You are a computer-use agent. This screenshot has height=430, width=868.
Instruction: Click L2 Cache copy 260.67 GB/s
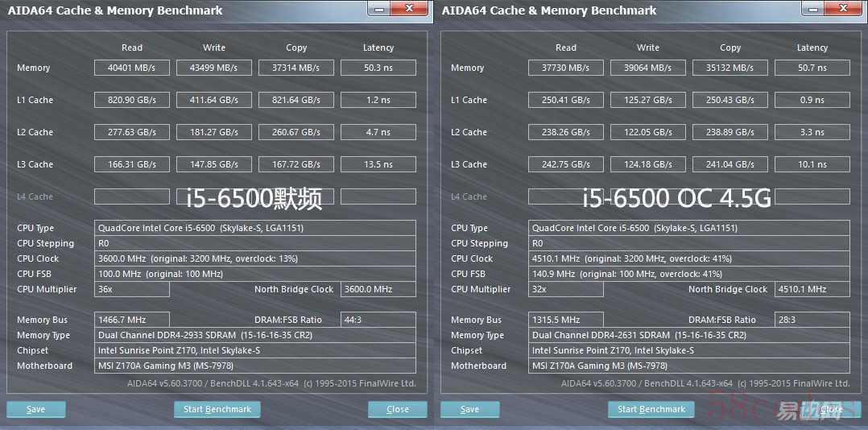(296, 132)
